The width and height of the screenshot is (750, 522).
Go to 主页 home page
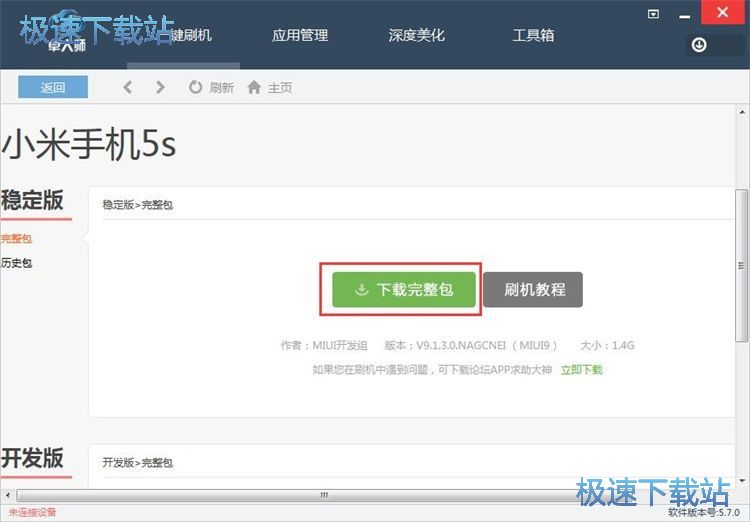pyautogui.click(x=270, y=87)
